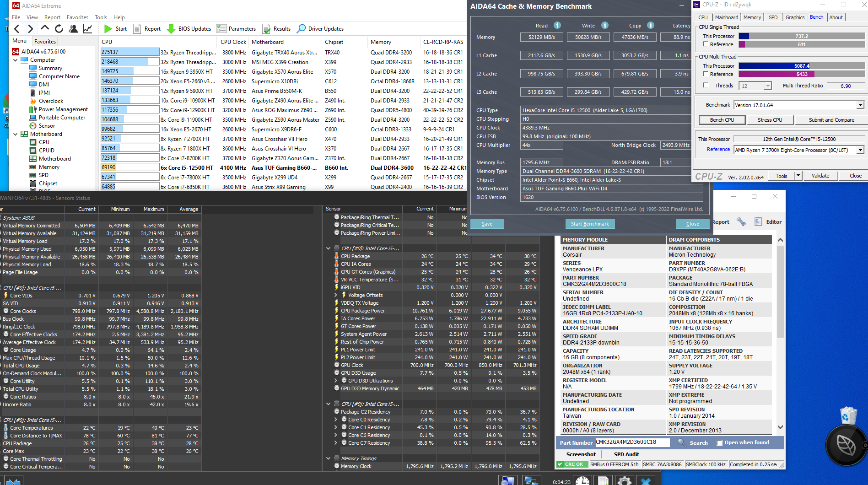Click AIDA64 refresh icon
The image size is (868, 485).
coord(59,29)
